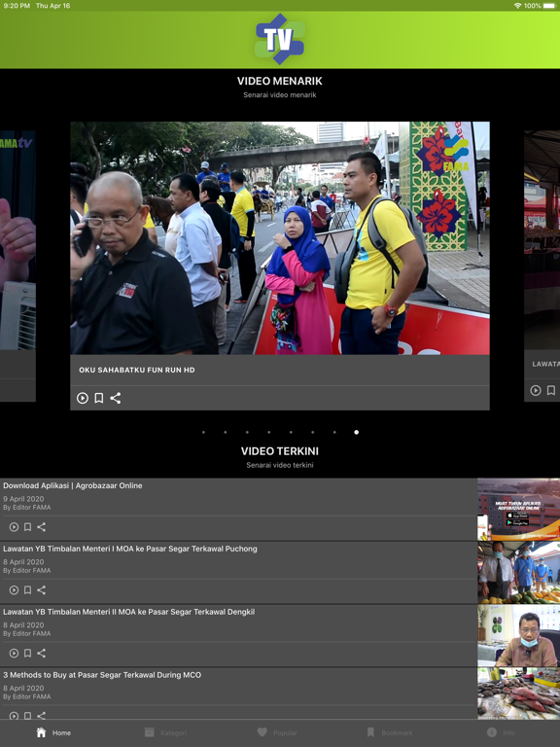
Task: Jump to the first carousel page dot
Action: pyautogui.click(x=203, y=432)
